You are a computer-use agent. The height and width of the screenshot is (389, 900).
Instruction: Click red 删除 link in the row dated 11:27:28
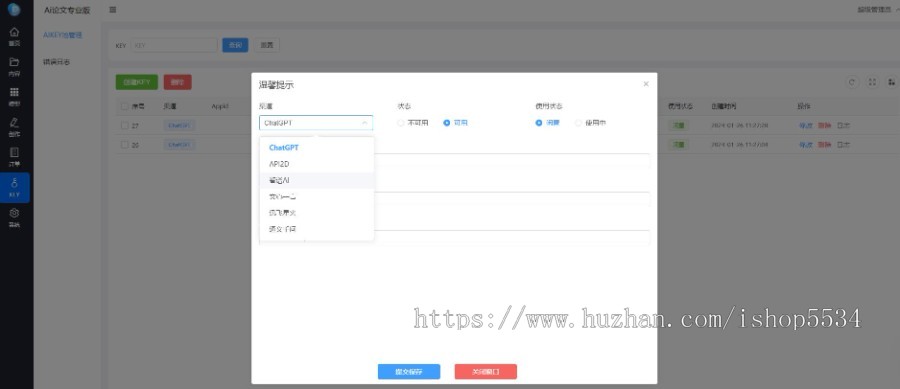824,126
